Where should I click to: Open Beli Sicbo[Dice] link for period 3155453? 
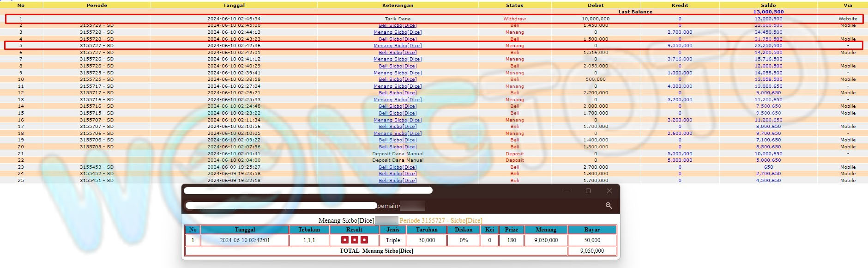(x=398, y=167)
